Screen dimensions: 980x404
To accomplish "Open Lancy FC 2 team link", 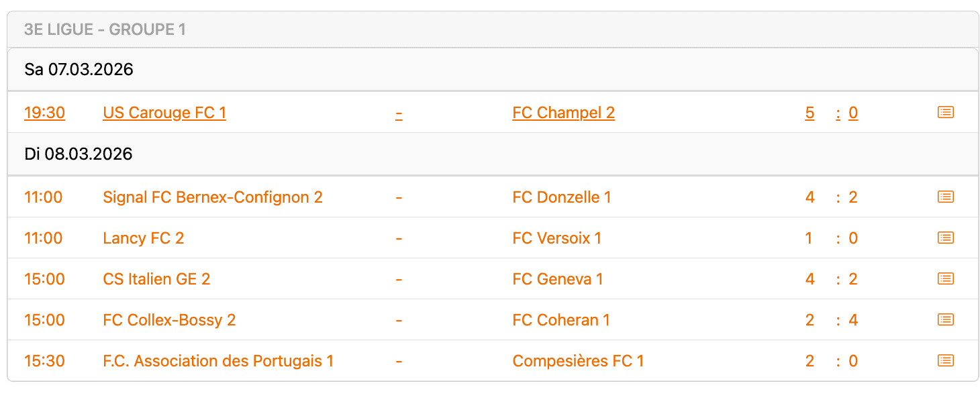I will pyautogui.click(x=143, y=238).
